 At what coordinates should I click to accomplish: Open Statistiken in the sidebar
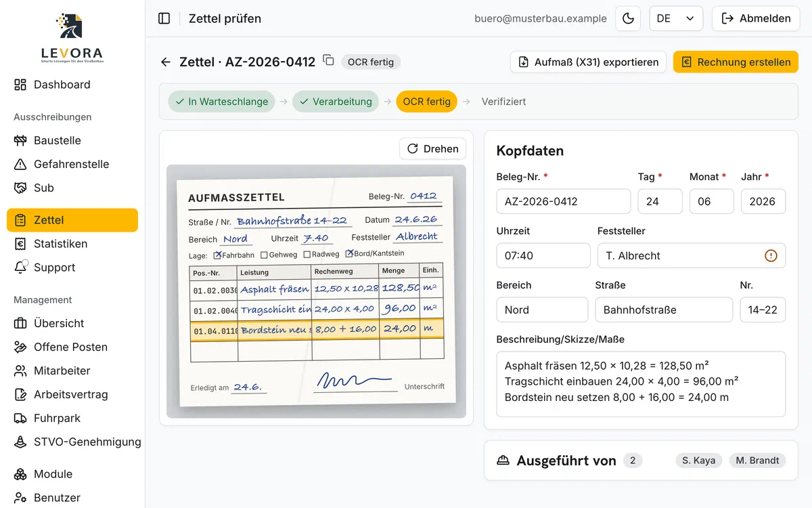tap(72, 244)
